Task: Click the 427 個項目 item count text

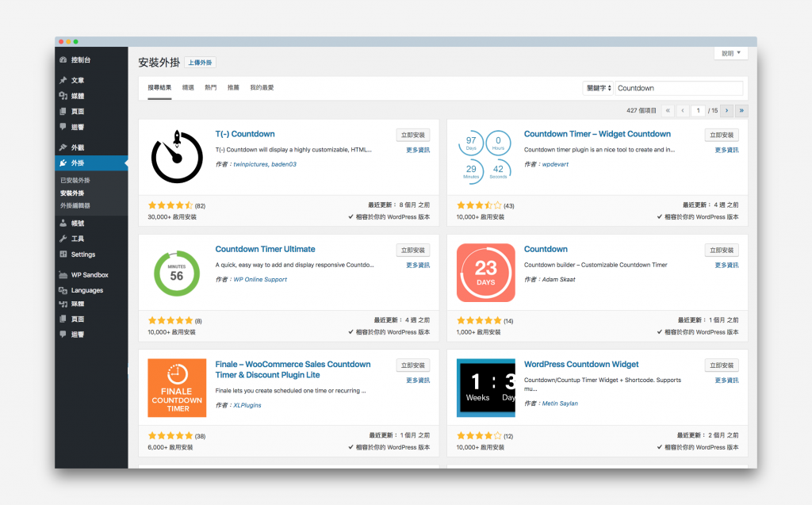Action: coord(641,110)
